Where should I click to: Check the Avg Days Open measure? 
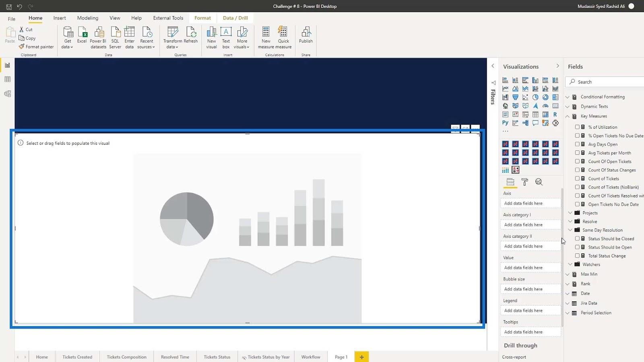click(577, 144)
